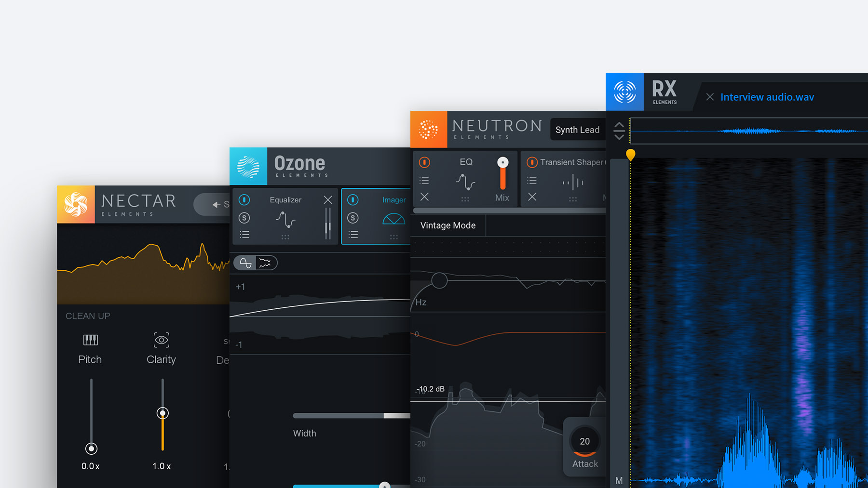The height and width of the screenshot is (488, 868).
Task: Click the back arrow button in Nectar
Action: click(x=217, y=205)
